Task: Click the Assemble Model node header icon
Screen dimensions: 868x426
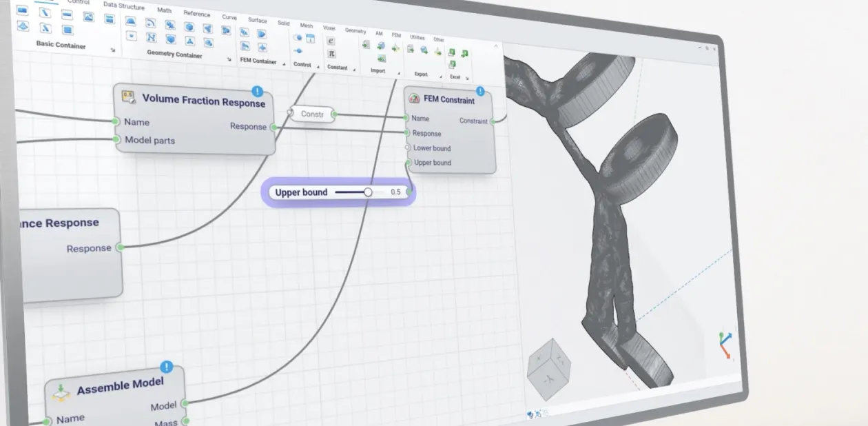Action: pyautogui.click(x=62, y=393)
